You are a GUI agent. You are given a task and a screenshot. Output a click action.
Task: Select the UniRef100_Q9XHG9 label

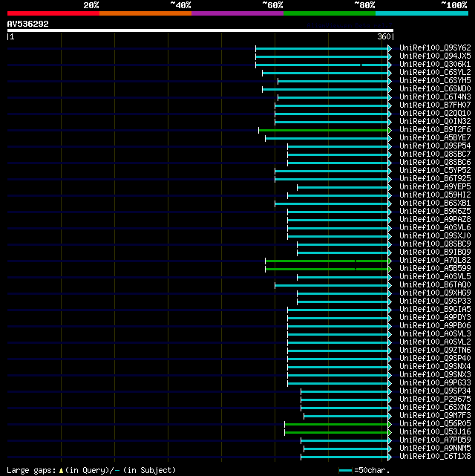pyautogui.click(x=435, y=293)
